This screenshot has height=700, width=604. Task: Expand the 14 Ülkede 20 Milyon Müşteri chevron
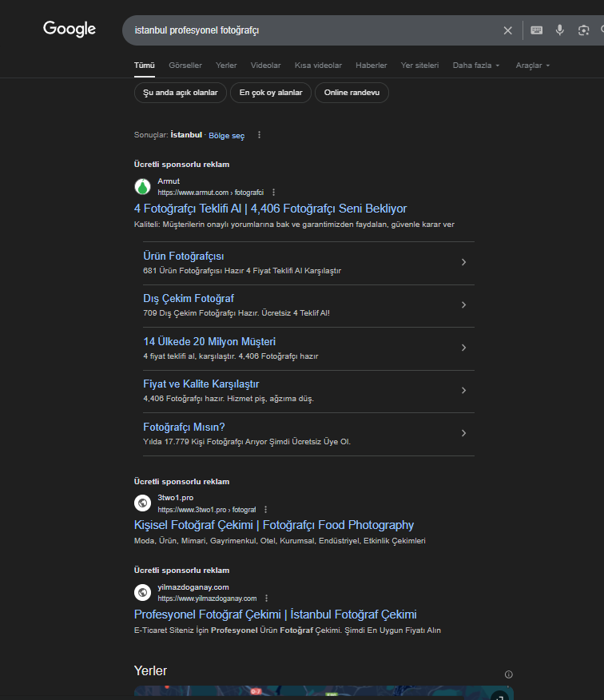click(464, 348)
